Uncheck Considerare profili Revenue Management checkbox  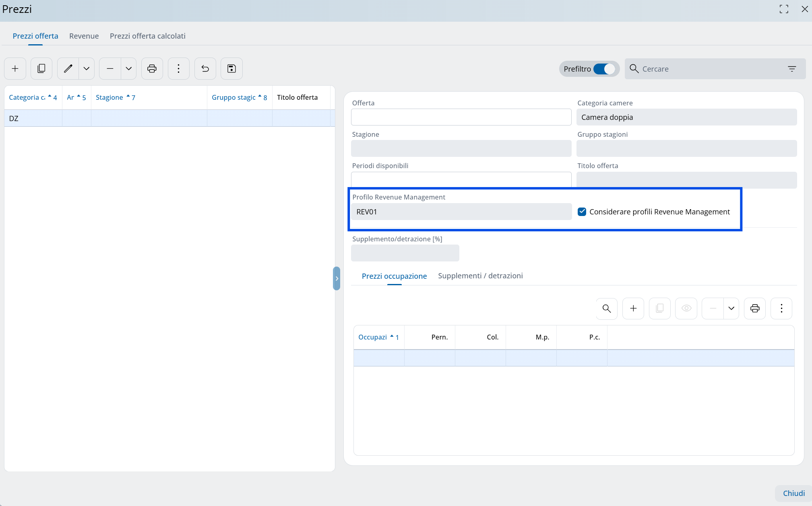582,212
